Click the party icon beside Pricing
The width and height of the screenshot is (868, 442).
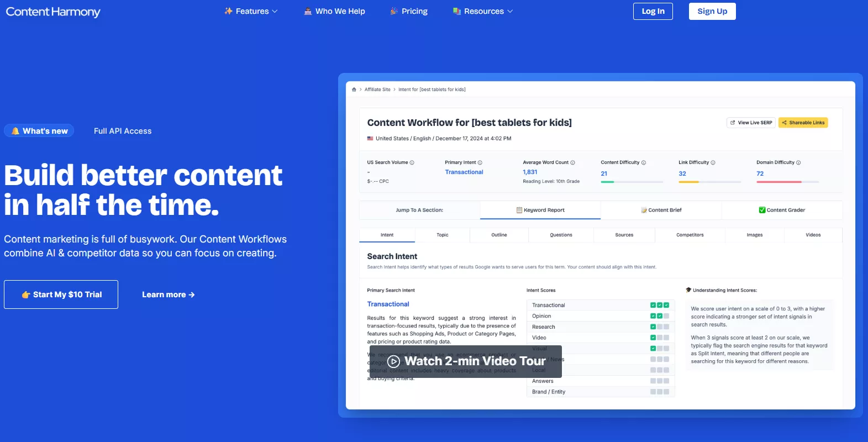tap(394, 11)
